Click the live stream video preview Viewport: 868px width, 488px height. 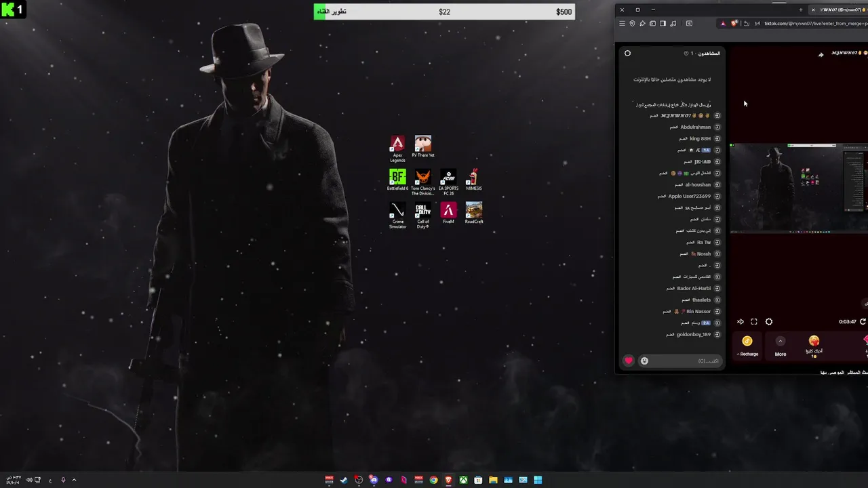[x=799, y=188]
